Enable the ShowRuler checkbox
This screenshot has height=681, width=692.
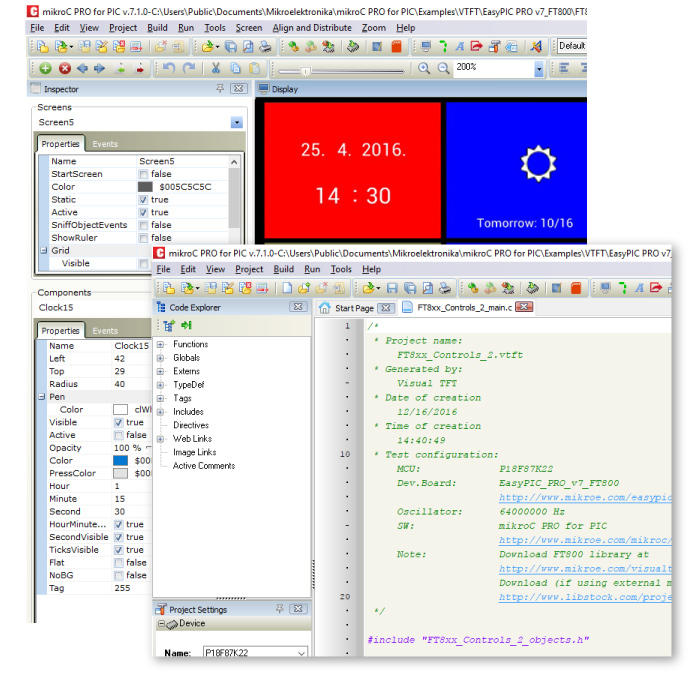pyautogui.click(x=143, y=238)
